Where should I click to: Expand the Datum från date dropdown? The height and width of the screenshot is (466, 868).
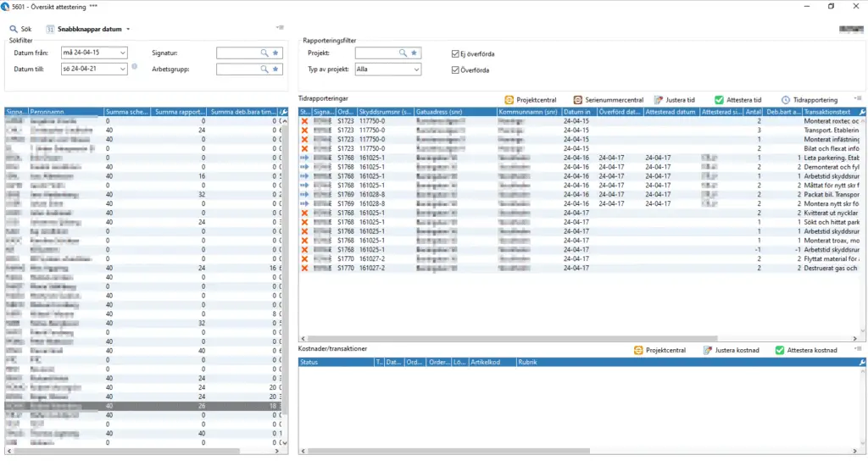123,53
